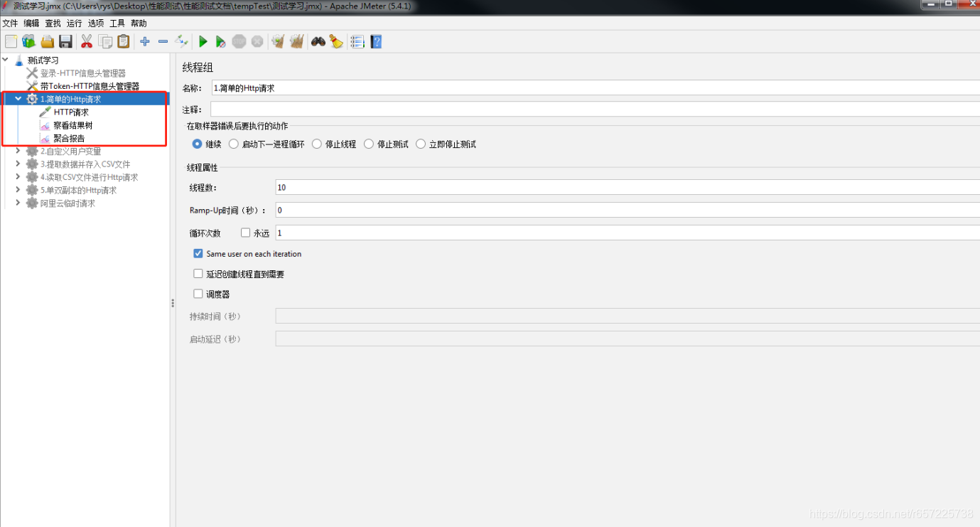Expand 4.读取CSV文件进行Http请求 node
This screenshot has height=527, width=980.
[18, 176]
